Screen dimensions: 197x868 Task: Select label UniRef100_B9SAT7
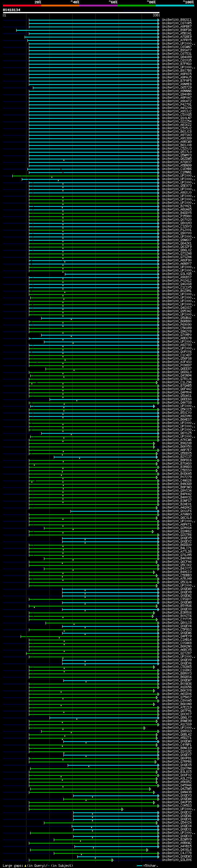[176, 50]
